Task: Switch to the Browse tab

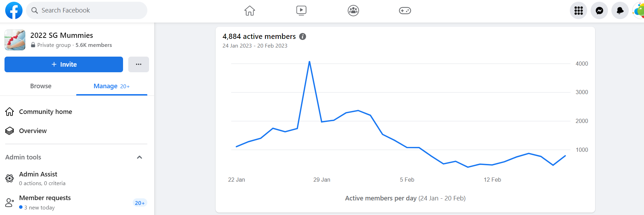Action: pos(41,86)
